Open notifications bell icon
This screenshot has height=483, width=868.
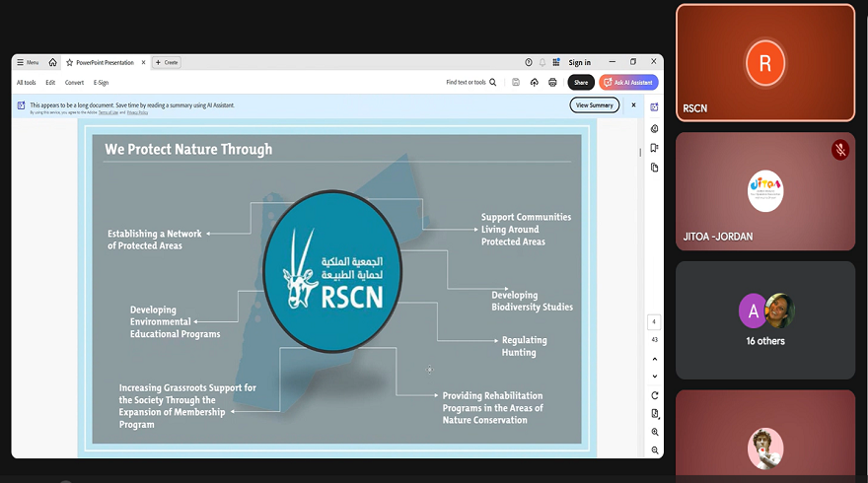click(542, 62)
